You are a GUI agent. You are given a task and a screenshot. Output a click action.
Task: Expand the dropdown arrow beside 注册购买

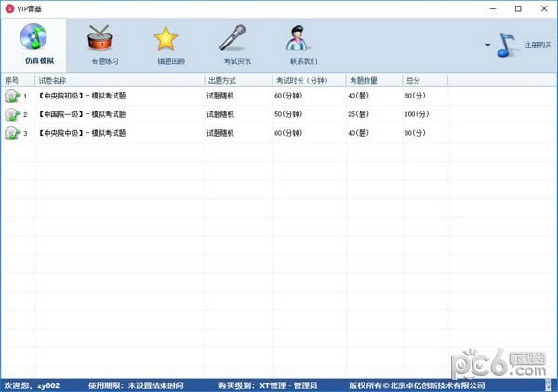coord(487,45)
